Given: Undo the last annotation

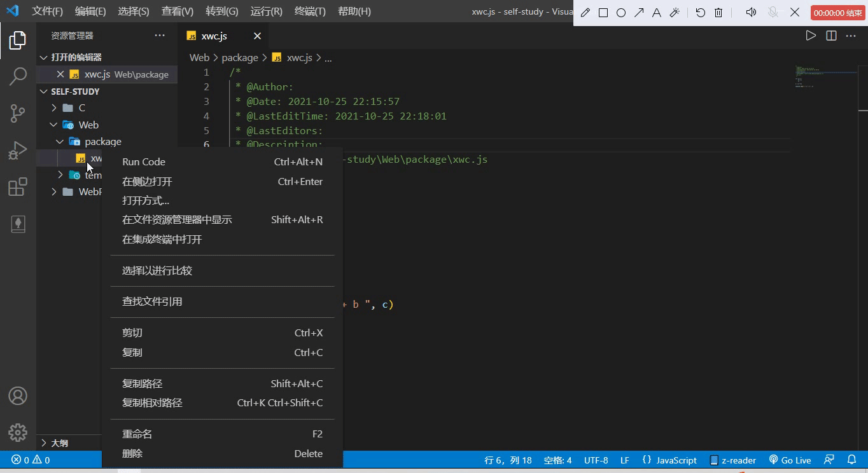Looking at the screenshot, I should 701,13.
